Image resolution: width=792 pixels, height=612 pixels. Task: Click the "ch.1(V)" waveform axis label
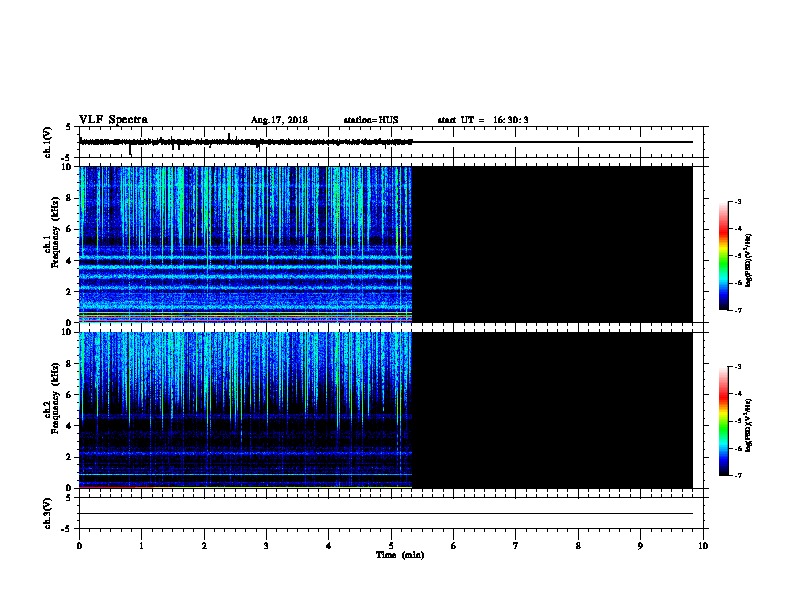(x=47, y=142)
